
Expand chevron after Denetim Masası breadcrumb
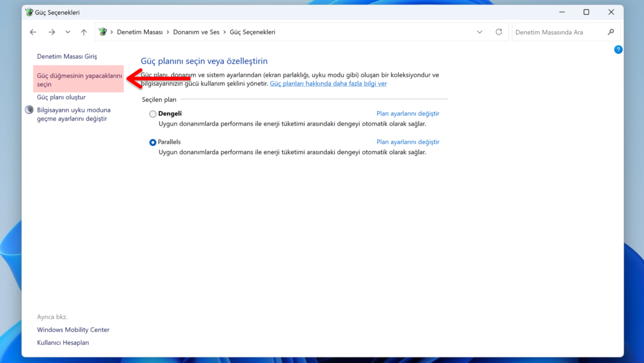[x=168, y=32]
